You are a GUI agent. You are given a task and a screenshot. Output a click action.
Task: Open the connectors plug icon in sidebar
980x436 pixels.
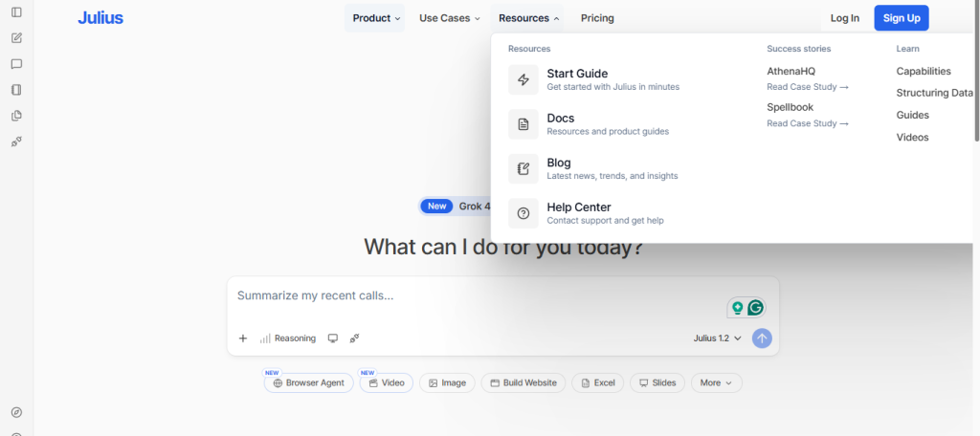[x=17, y=142]
